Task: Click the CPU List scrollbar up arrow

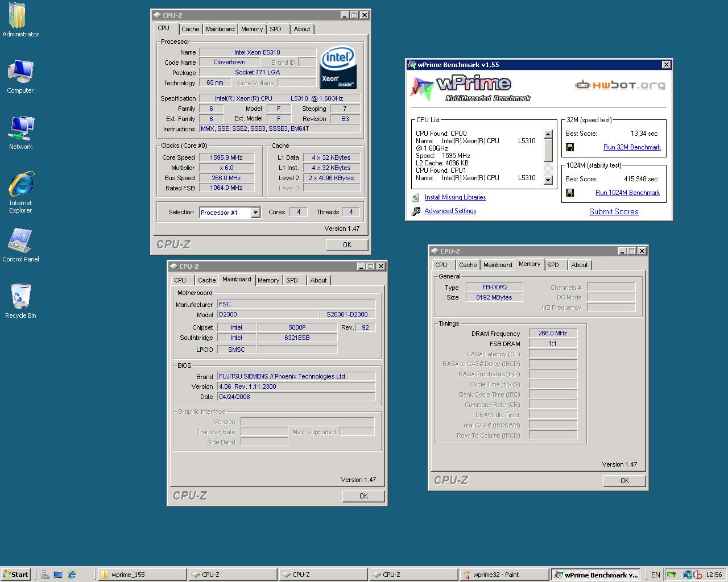Action: 548,135
